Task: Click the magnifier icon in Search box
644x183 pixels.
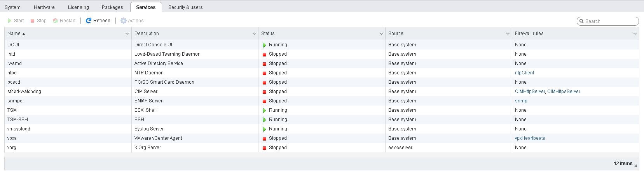Action: coord(581,21)
